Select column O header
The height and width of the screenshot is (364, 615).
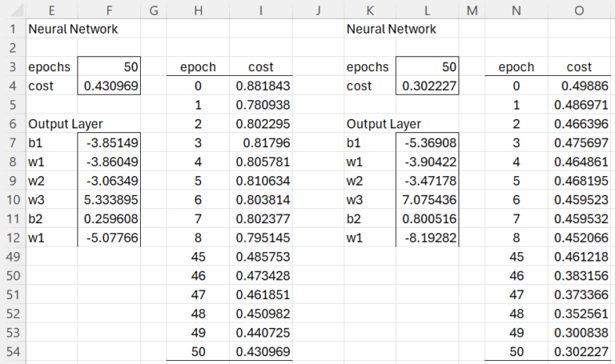click(579, 10)
